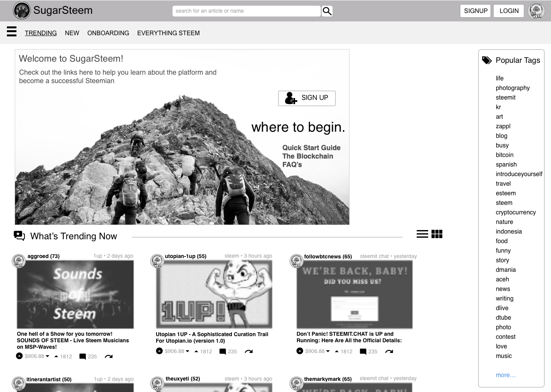This screenshot has height=392, width=551.
Task: Resteem the aggroed post
Action: tap(109, 356)
